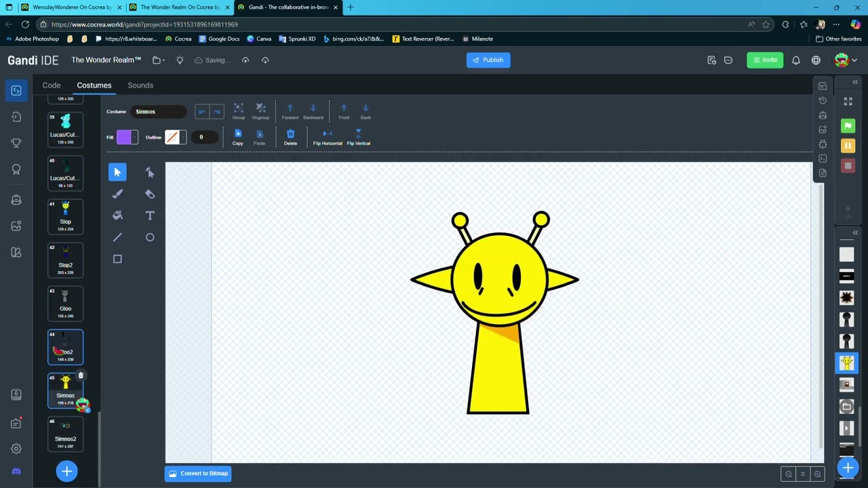Open the Outline color dropdown
The image size is (868, 488).
(175, 138)
